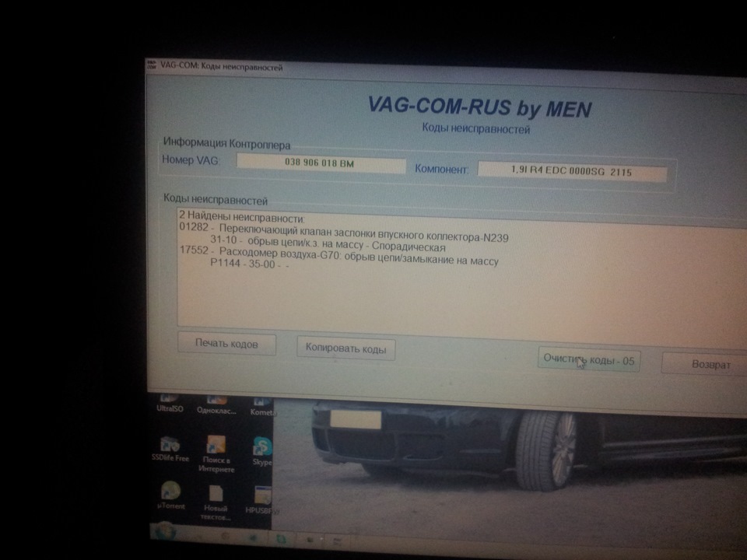Screen dimensions: 747x560
Task: Open the Kometa desktop shortcut
Action: [262, 408]
